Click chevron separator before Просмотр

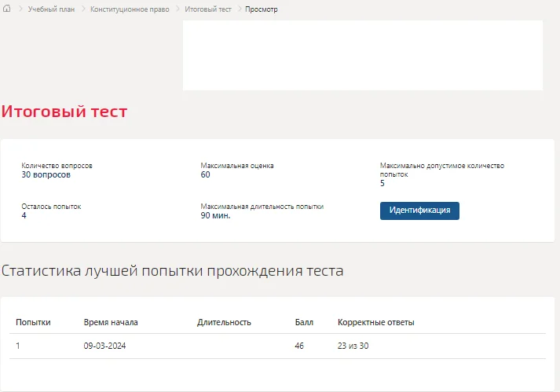pyautogui.click(x=239, y=9)
